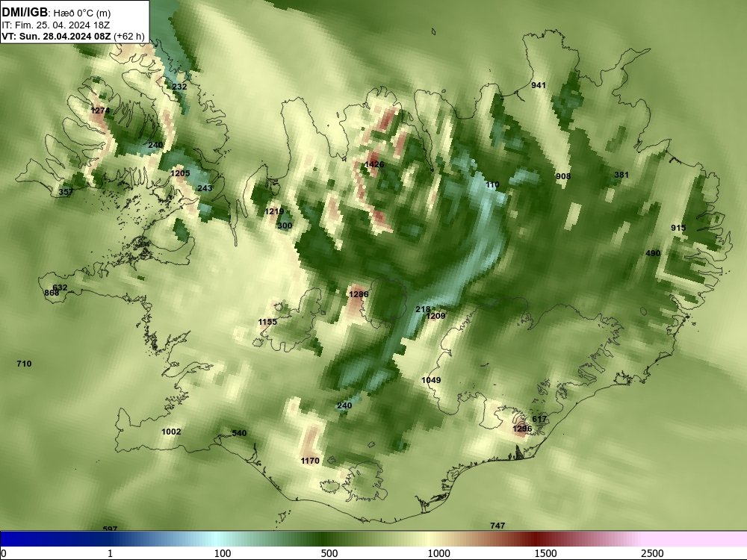This screenshot has height=560, width=747.
Task: Click the 632 height value
Action: coord(60,287)
